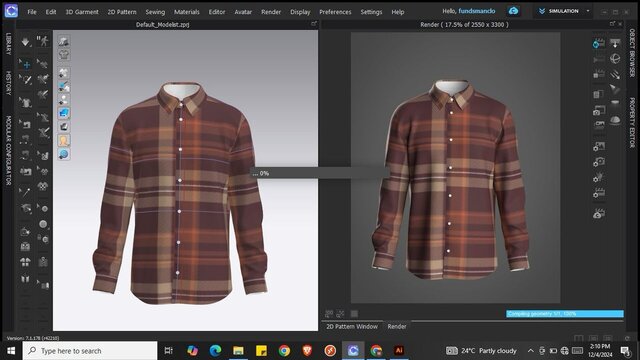Open the Sewing menu

(155, 12)
